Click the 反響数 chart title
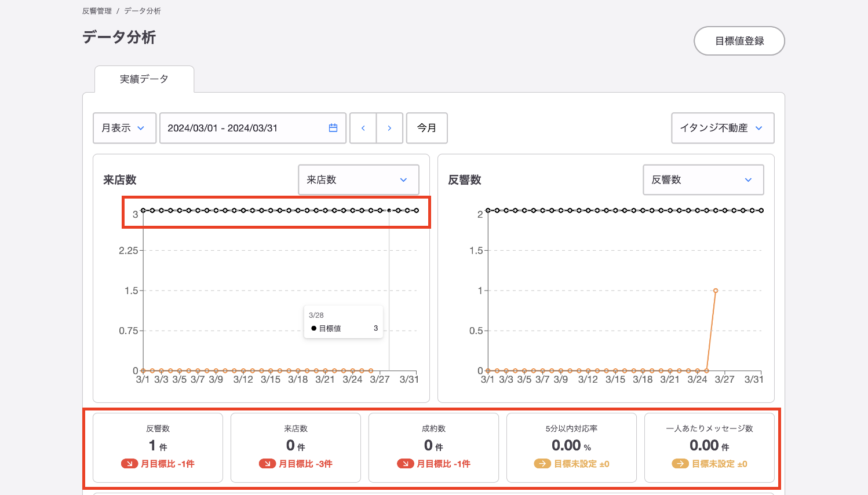868x495 pixels. 465,180
